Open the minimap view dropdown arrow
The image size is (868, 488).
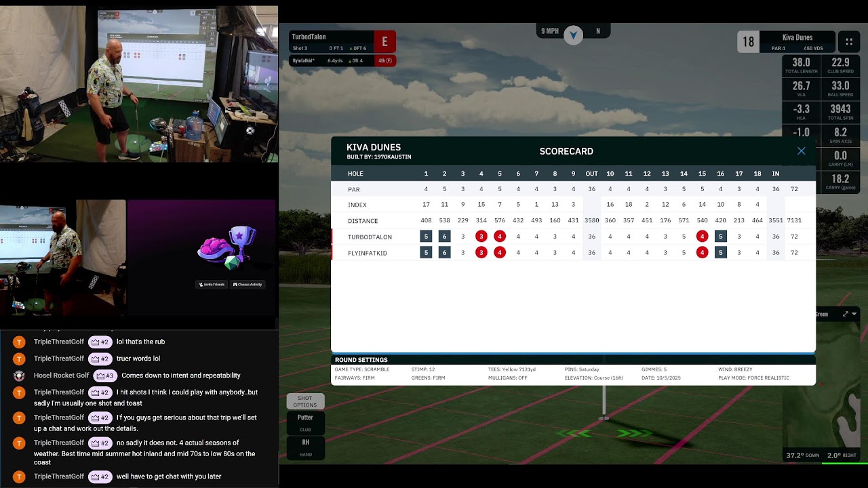point(854,314)
